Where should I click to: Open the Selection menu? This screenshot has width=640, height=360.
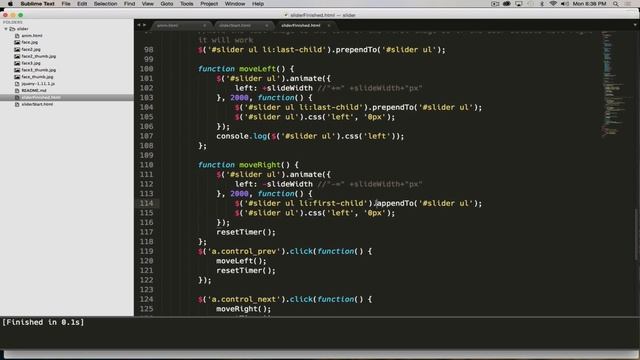pyautogui.click(x=105, y=4)
